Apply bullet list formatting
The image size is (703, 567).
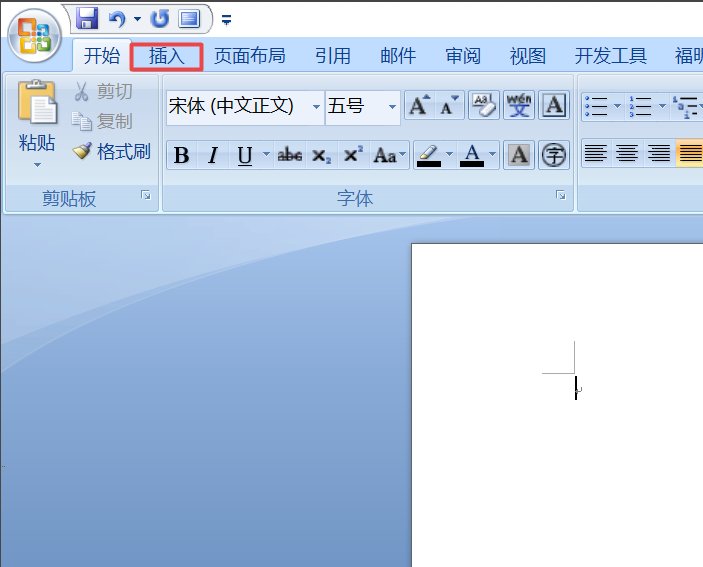click(597, 107)
